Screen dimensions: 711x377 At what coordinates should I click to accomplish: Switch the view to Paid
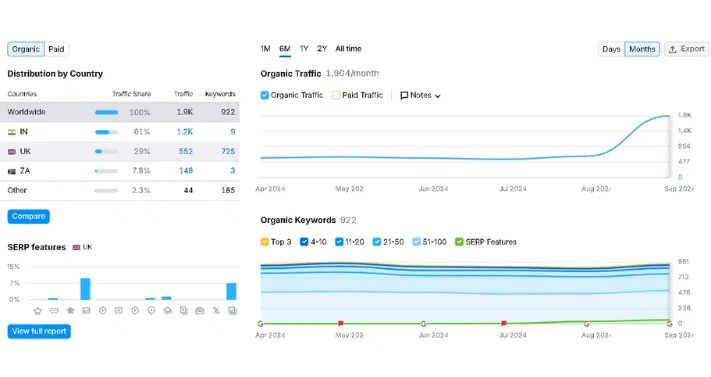(57, 49)
